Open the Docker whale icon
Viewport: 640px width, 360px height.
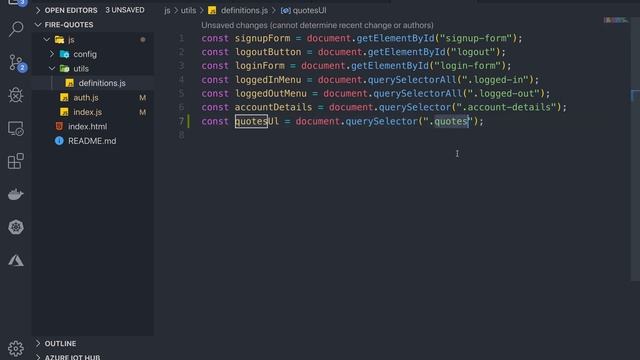(16, 194)
